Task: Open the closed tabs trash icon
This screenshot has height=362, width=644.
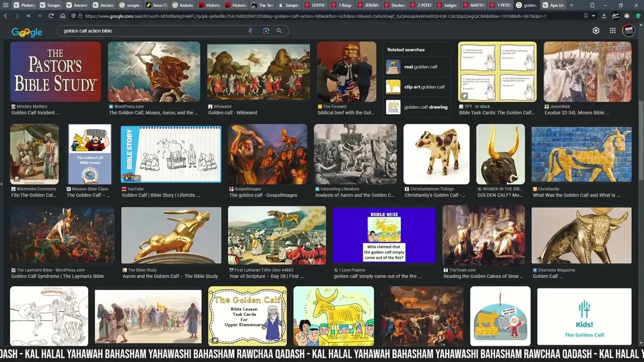Action: [592, 5]
